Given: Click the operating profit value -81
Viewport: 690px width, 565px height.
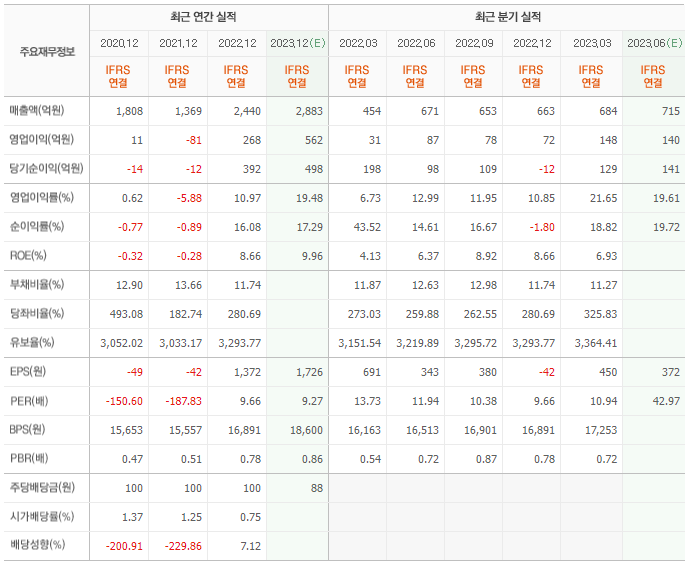Looking at the screenshot, I should click(x=194, y=140).
